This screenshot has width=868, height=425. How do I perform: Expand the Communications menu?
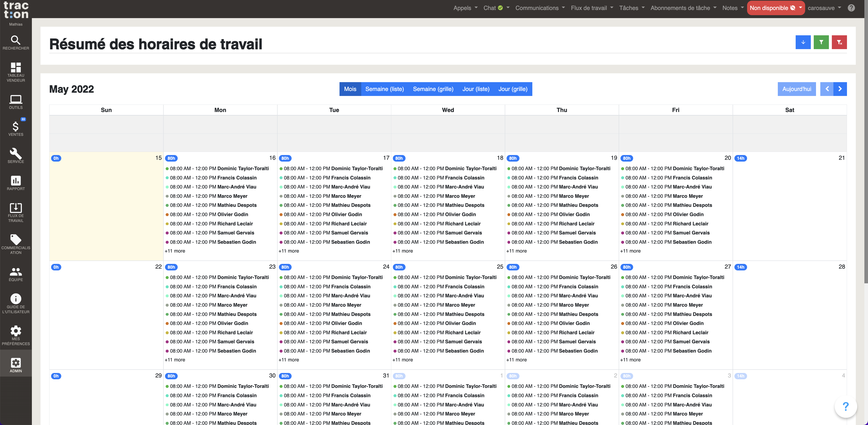[540, 8]
